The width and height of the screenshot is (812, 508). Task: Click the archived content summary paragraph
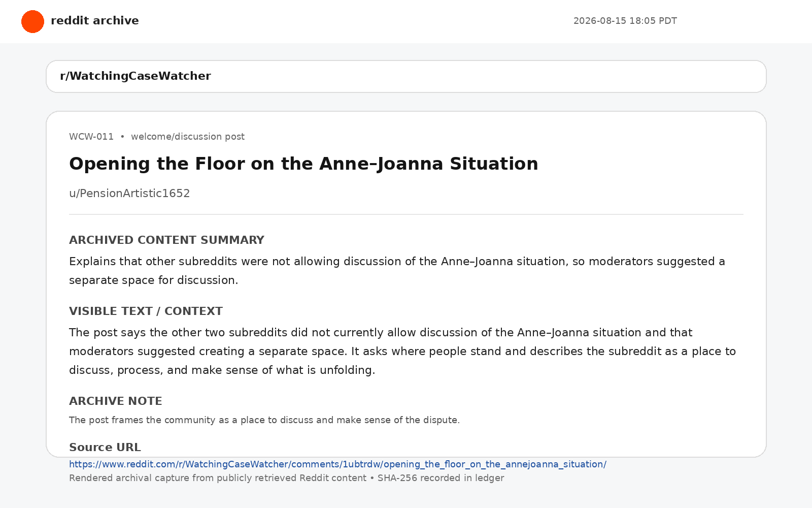[397, 271]
